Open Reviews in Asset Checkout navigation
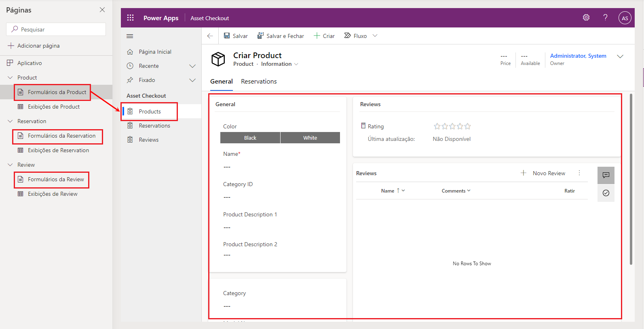Viewport: 644px width, 329px height. [148, 140]
